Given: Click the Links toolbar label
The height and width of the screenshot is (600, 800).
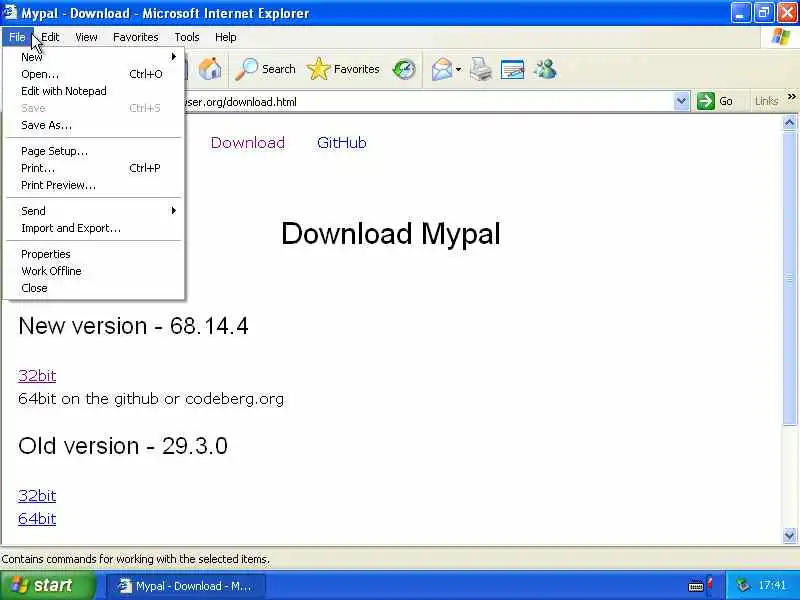Looking at the screenshot, I should click(x=766, y=101).
